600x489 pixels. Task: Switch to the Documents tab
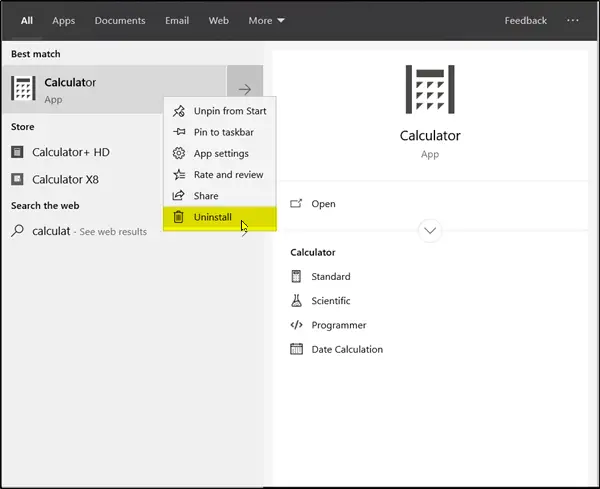click(x=120, y=20)
